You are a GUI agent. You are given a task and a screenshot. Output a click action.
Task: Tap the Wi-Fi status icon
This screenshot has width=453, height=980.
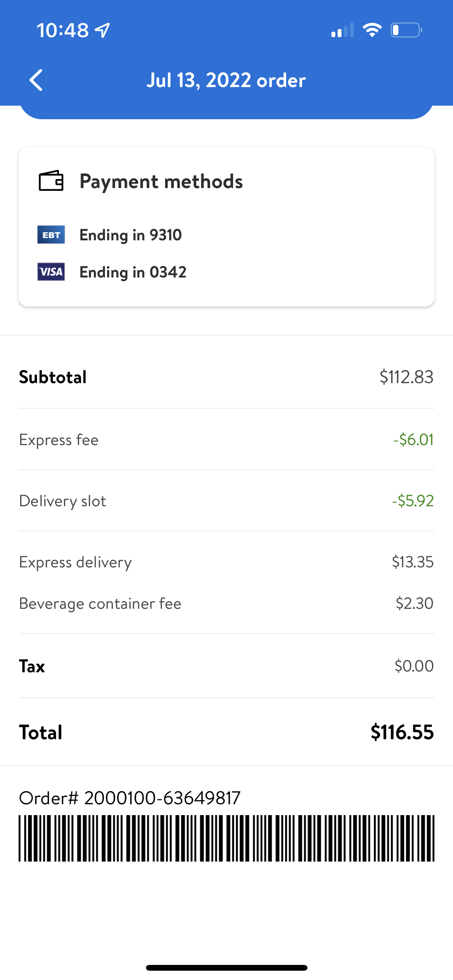(372, 30)
